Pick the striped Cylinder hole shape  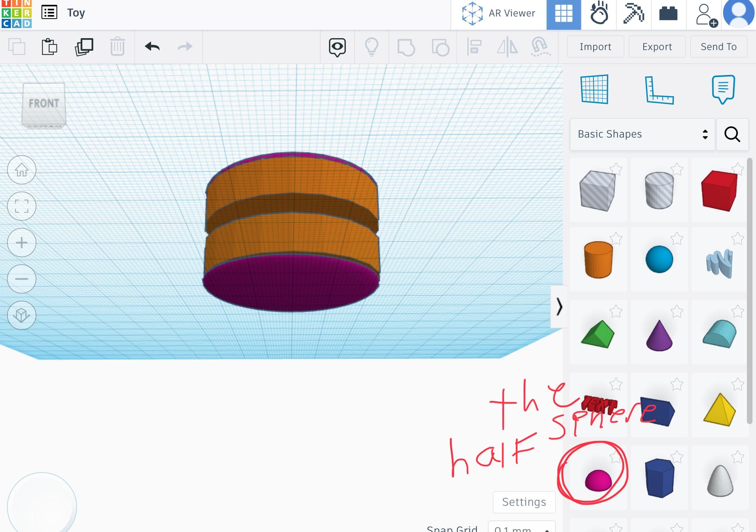(659, 190)
